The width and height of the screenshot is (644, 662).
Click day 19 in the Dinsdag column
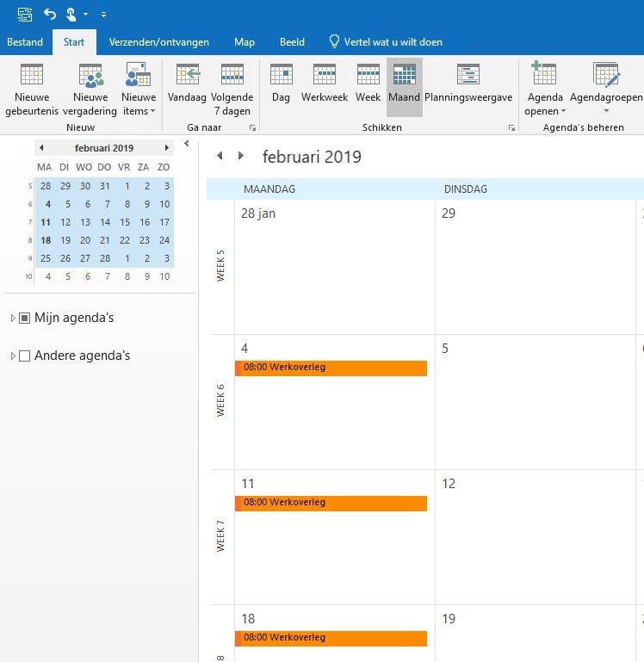pyautogui.click(x=536, y=634)
